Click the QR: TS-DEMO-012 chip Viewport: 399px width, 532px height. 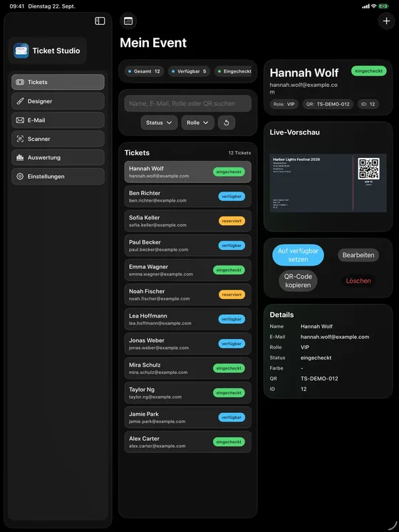point(328,104)
